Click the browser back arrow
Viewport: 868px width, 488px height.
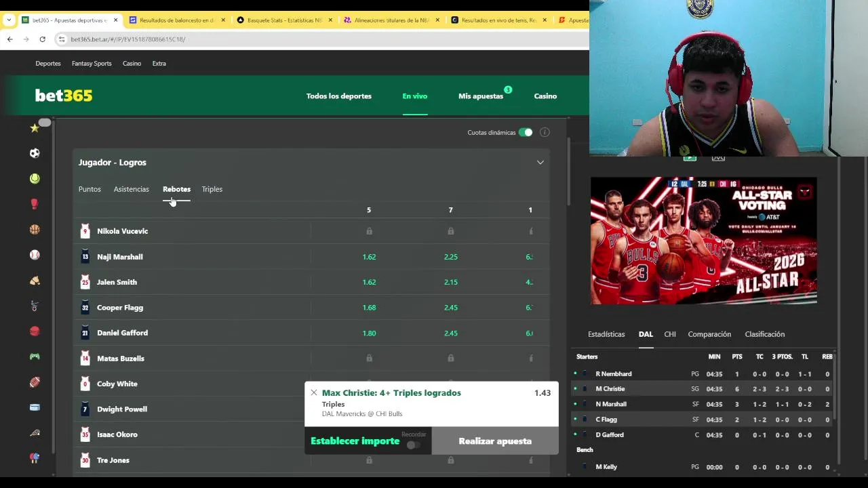(9, 39)
